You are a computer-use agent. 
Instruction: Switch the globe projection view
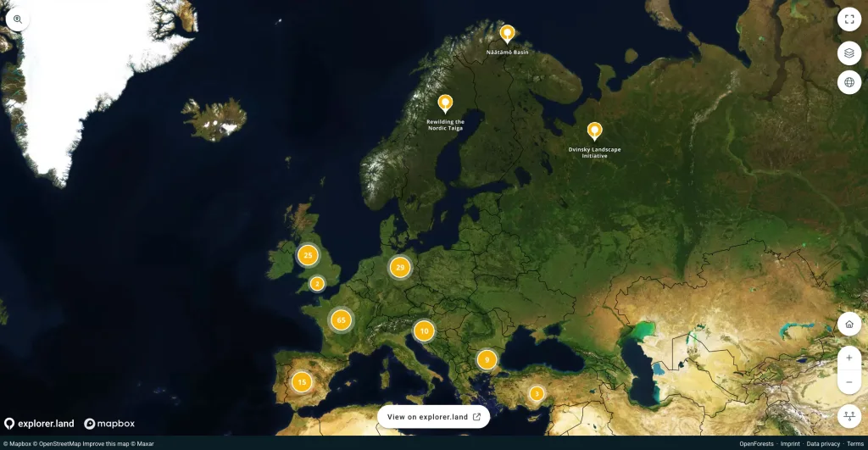[x=849, y=82]
